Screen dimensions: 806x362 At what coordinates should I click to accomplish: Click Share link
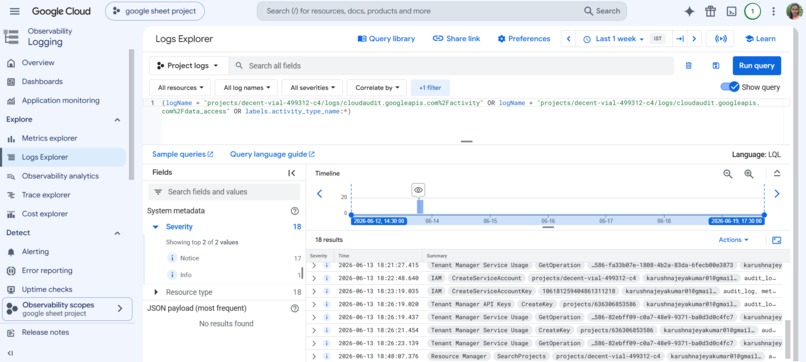pyautogui.click(x=456, y=39)
